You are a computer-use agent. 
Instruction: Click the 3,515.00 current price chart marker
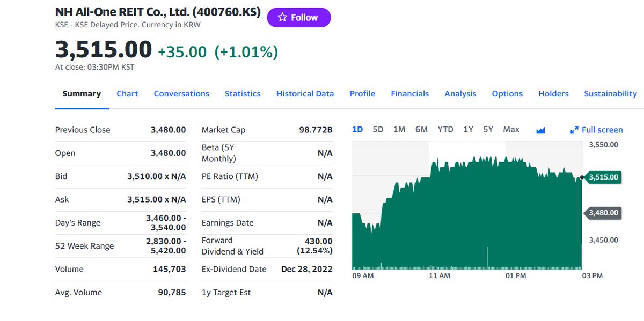pyautogui.click(x=603, y=177)
